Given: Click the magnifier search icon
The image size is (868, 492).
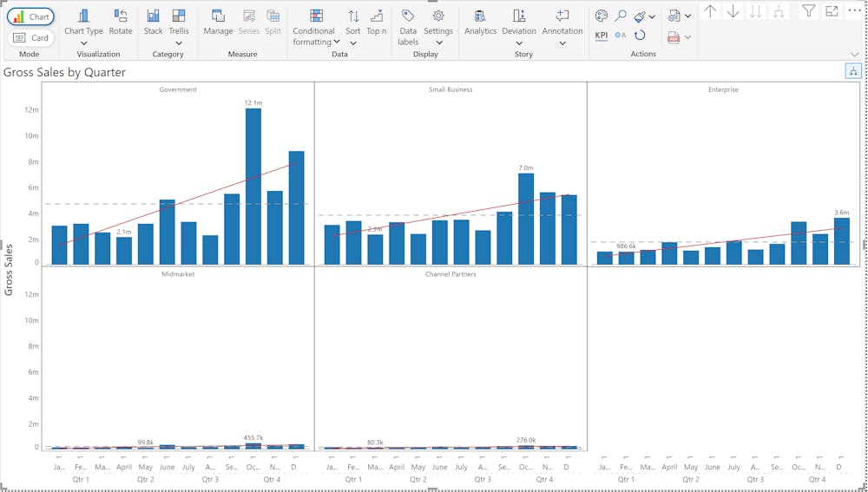Looking at the screenshot, I should tap(621, 16).
